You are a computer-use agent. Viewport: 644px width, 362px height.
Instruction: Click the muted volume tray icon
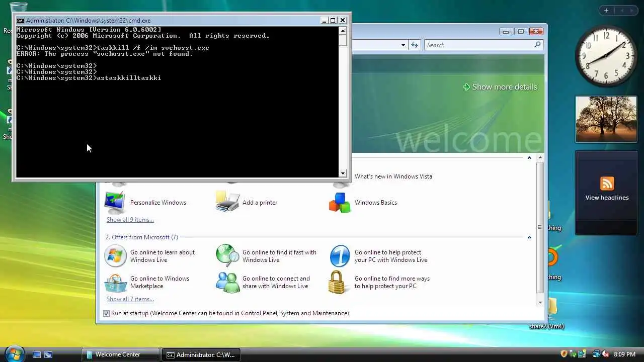tap(605, 354)
